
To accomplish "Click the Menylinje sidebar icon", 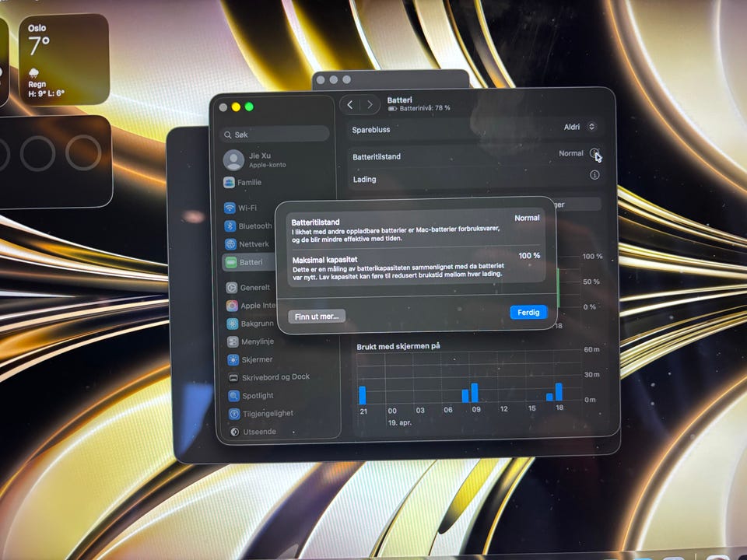I will pos(233,341).
